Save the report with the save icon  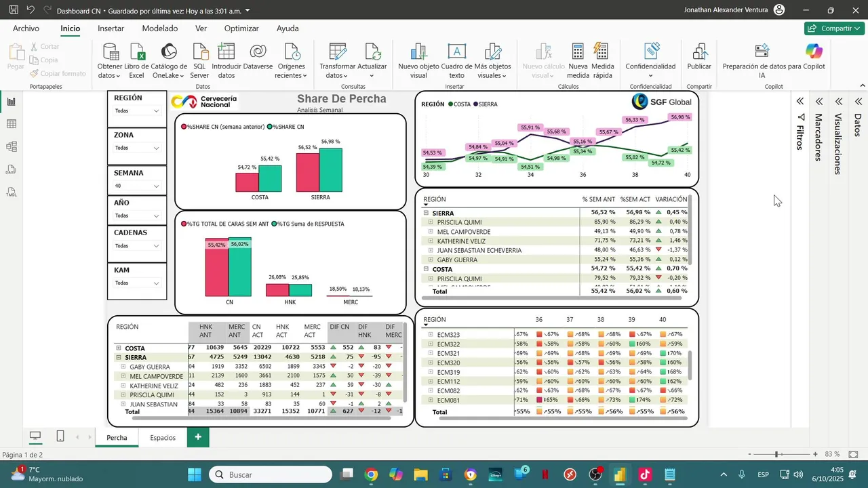[x=14, y=11]
